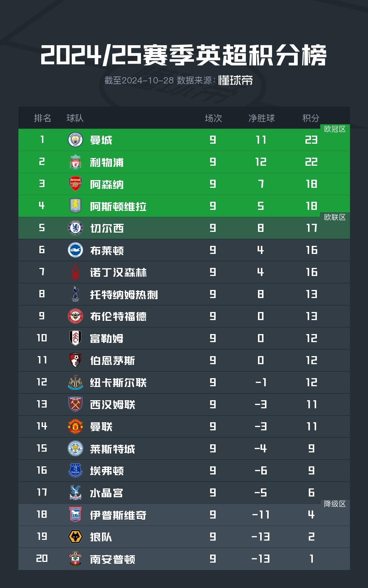
Task: Click the Wolves club crest
Action: click(x=75, y=537)
